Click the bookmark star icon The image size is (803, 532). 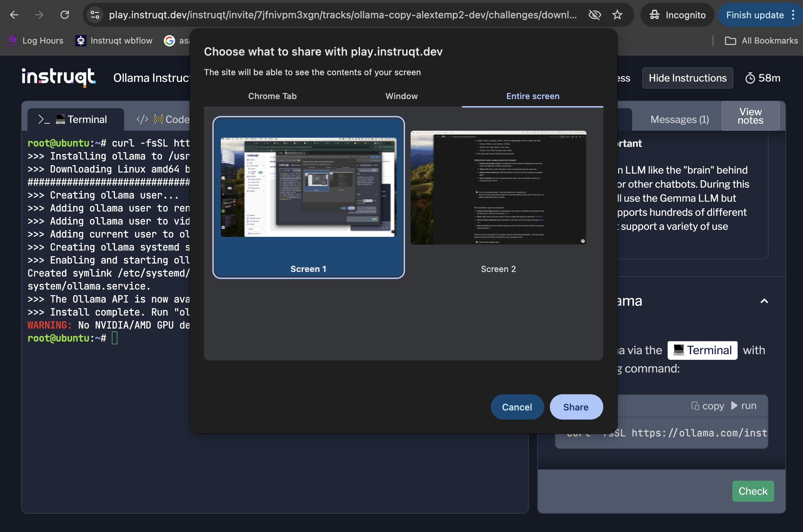[617, 15]
